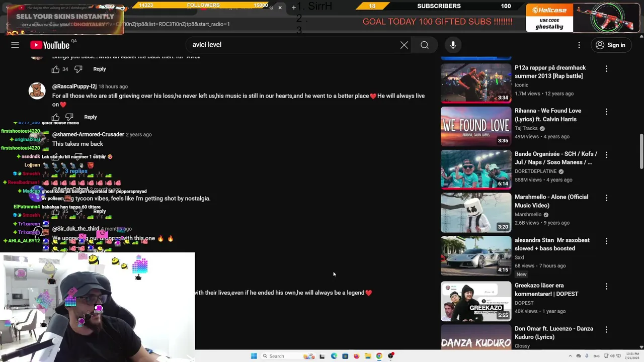Open the @Sir_duk_the_third username link
This screenshot has height=362, width=644.
(x=76, y=229)
